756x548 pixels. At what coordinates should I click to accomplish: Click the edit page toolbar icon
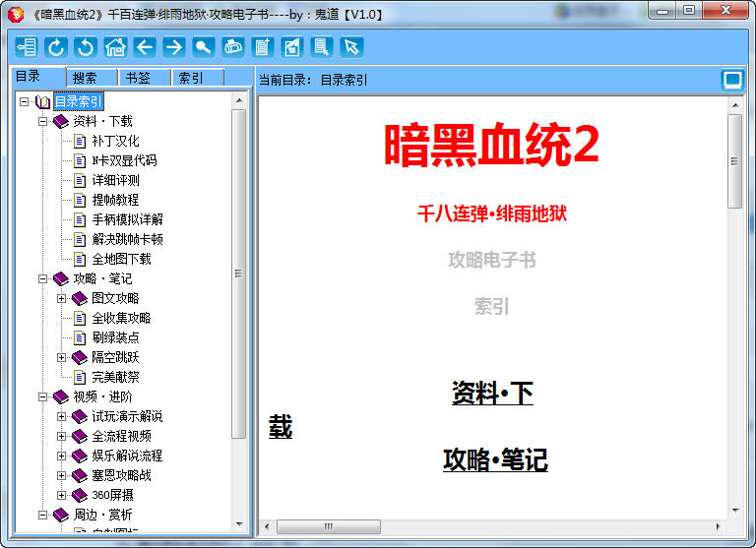click(x=292, y=47)
